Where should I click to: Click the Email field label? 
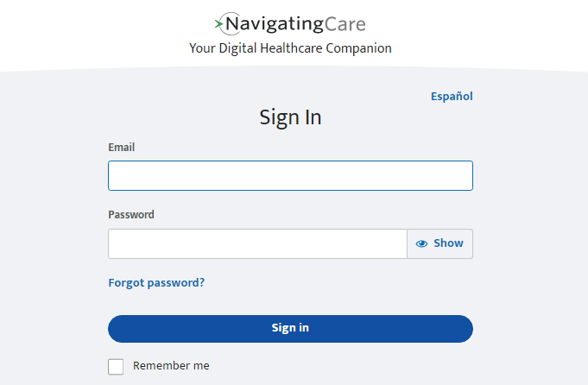click(x=121, y=148)
